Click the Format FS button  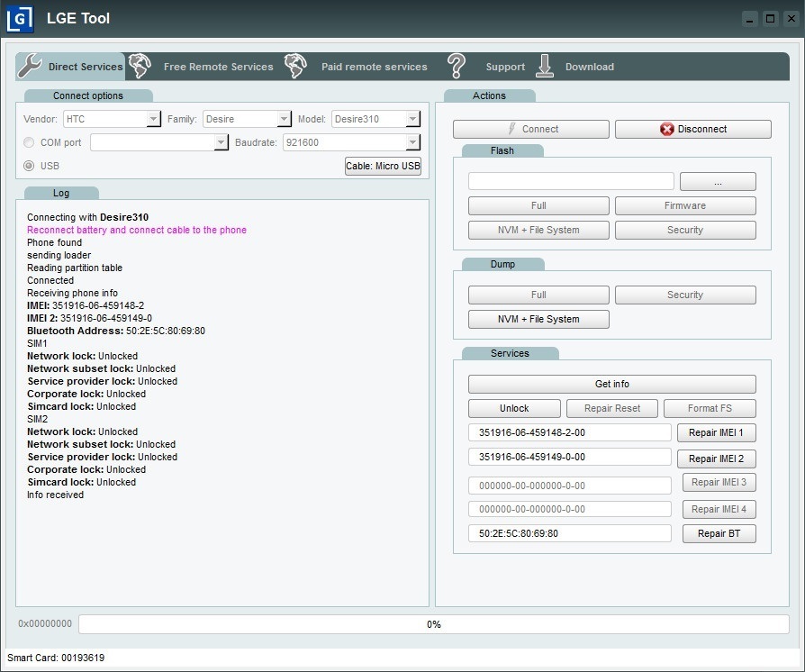(710, 408)
